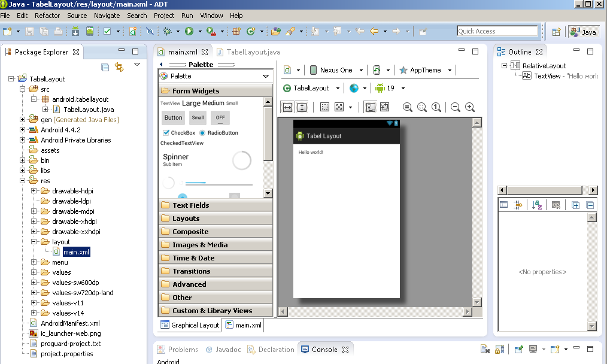Select the palette Small button widget
This screenshot has width=607, height=364.
click(x=198, y=118)
